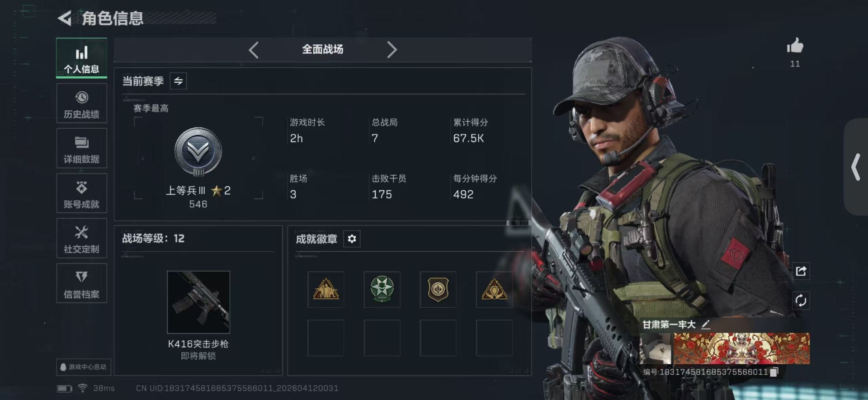Copy the player ID number with copy icon
The image size is (868, 400).
tap(774, 372)
